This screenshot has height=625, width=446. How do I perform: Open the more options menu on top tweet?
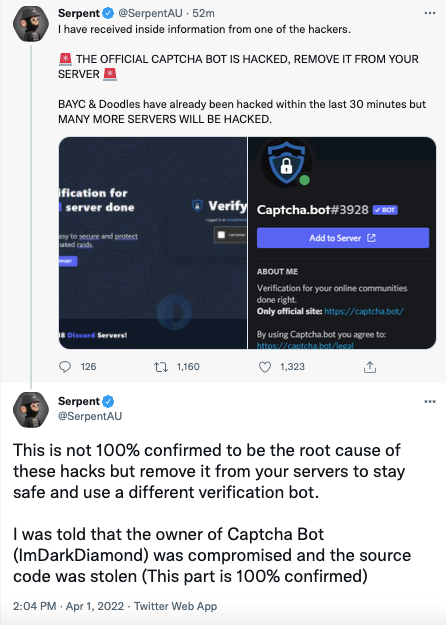tap(430, 13)
